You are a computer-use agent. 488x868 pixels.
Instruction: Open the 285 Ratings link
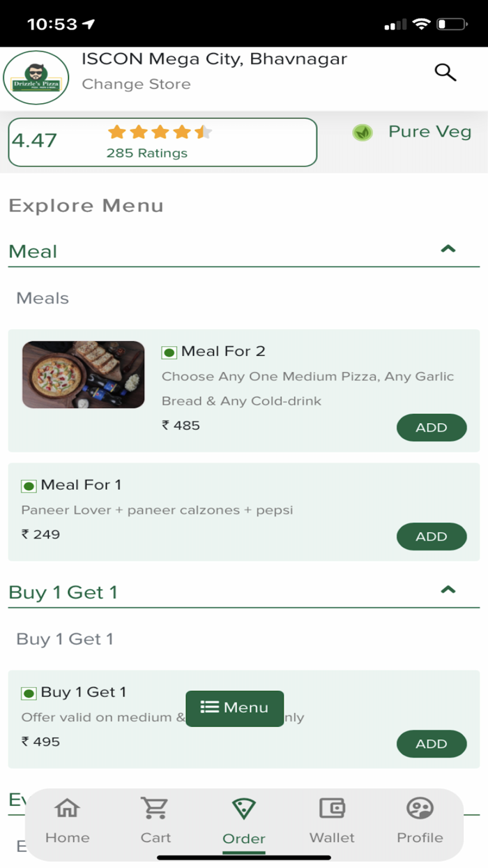pyautogui.click(x=146, y=154)
